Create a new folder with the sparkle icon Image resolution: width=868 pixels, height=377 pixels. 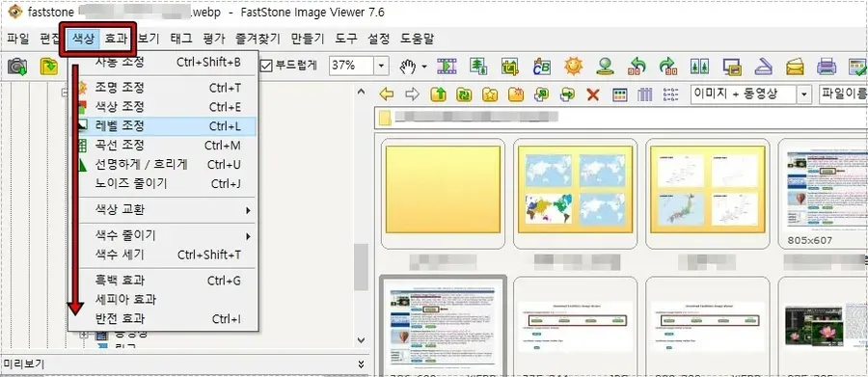click(516, 94)
